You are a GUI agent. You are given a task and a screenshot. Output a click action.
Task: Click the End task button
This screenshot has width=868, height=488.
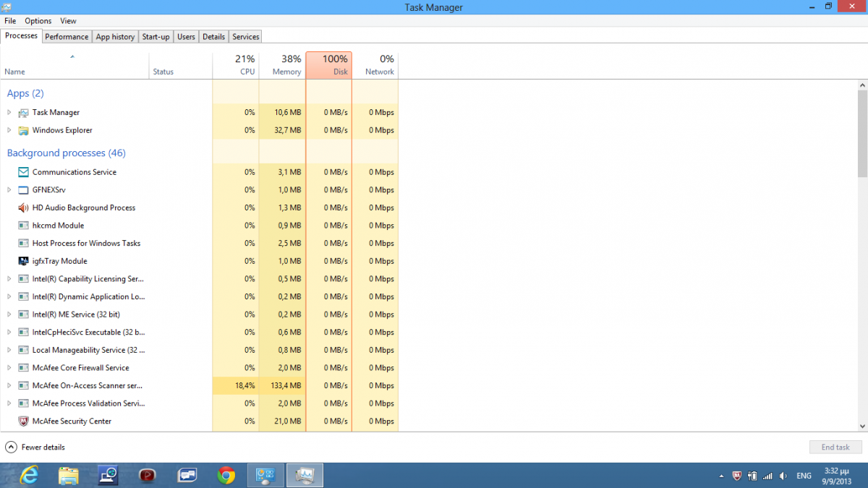pyautogui.click(x=835, y=448)
